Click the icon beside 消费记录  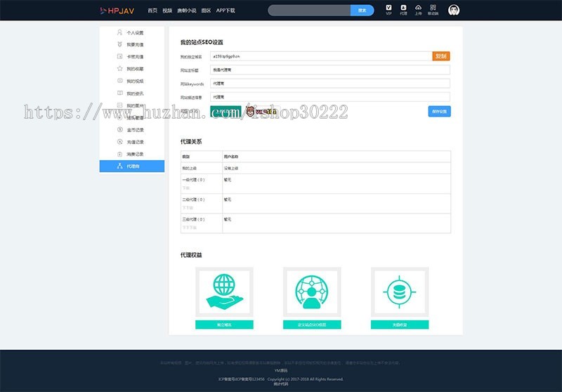pos(119,154)
